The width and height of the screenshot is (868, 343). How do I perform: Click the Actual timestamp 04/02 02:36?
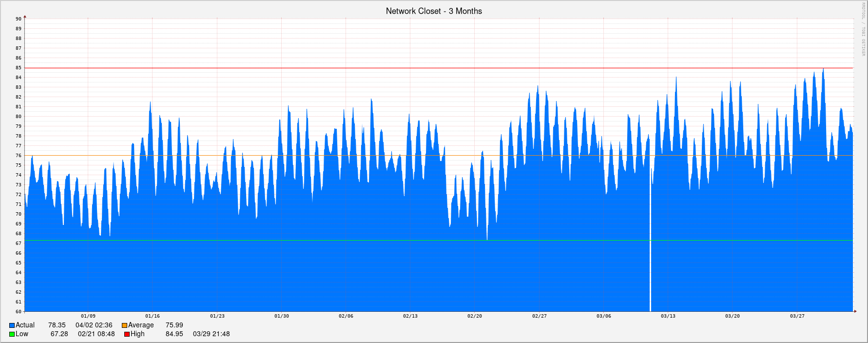click(94, 325)
